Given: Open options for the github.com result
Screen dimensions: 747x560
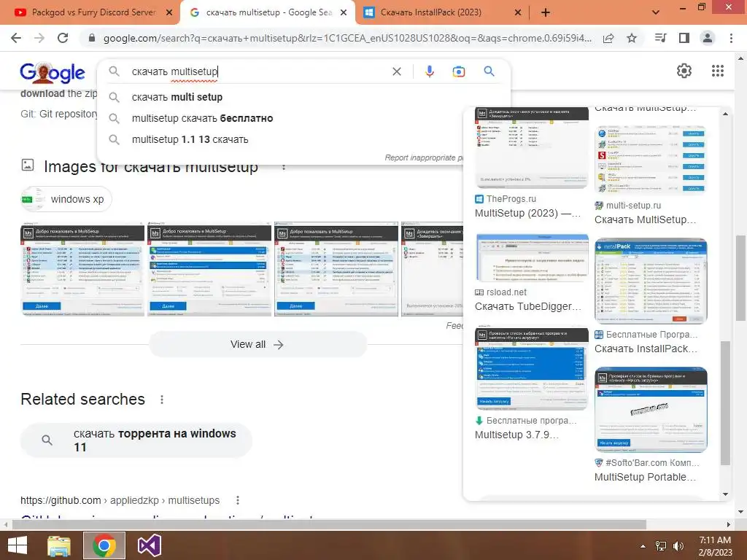Looking at the screenshot, I should click(x=238, y=500).
